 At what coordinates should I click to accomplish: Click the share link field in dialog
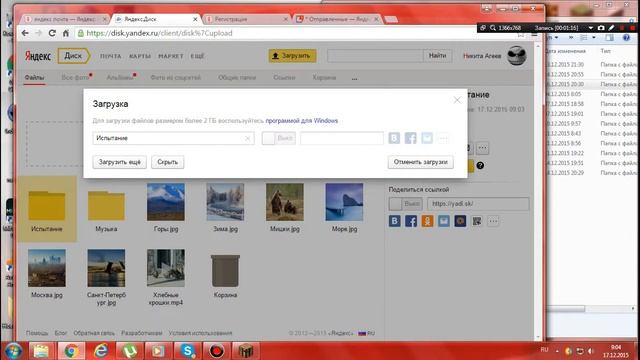click(x=342, y=138)
